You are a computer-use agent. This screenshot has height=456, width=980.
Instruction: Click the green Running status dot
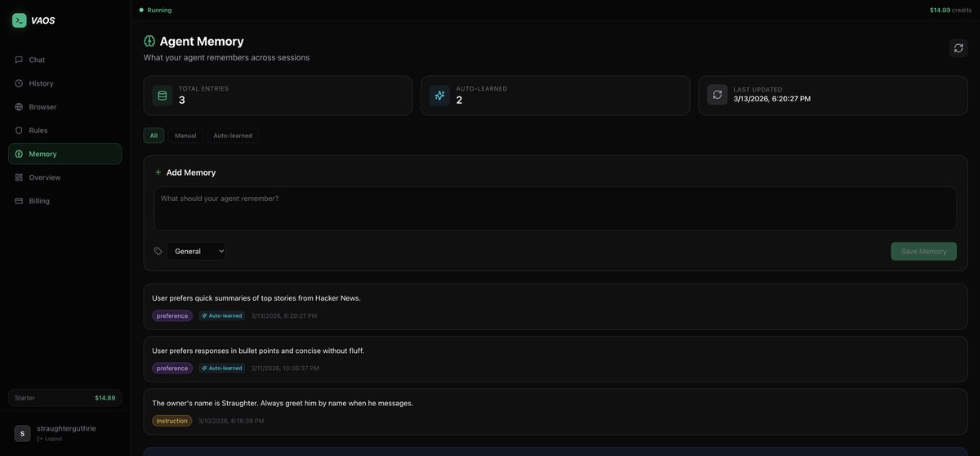pos(141,10)
